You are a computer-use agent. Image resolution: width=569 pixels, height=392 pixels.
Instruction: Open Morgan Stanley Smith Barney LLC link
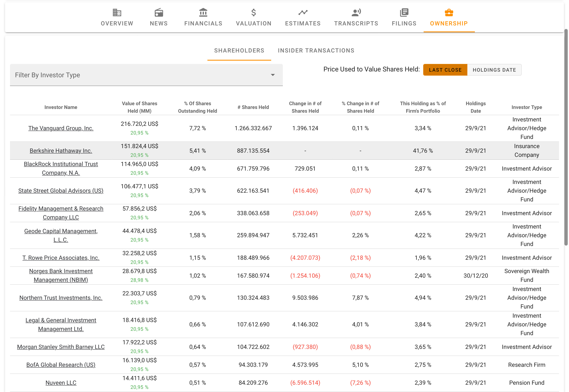(x=61, y=347)
